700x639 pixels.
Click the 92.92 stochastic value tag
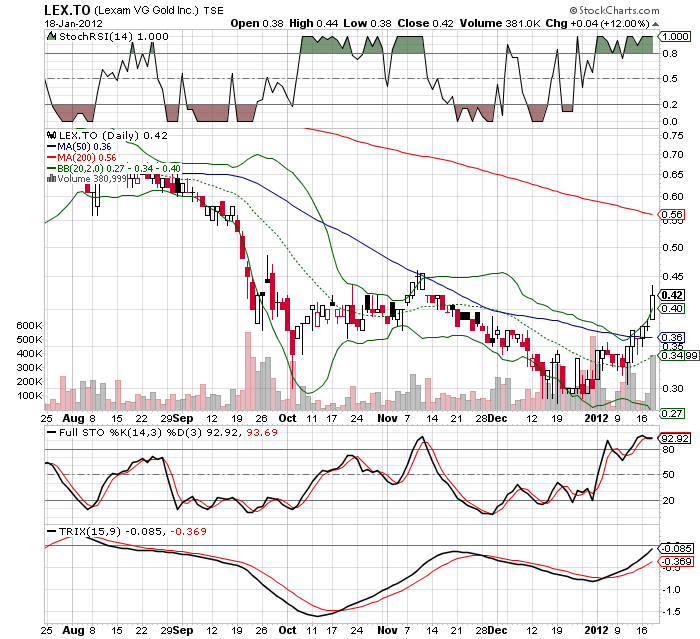point(675,439)
